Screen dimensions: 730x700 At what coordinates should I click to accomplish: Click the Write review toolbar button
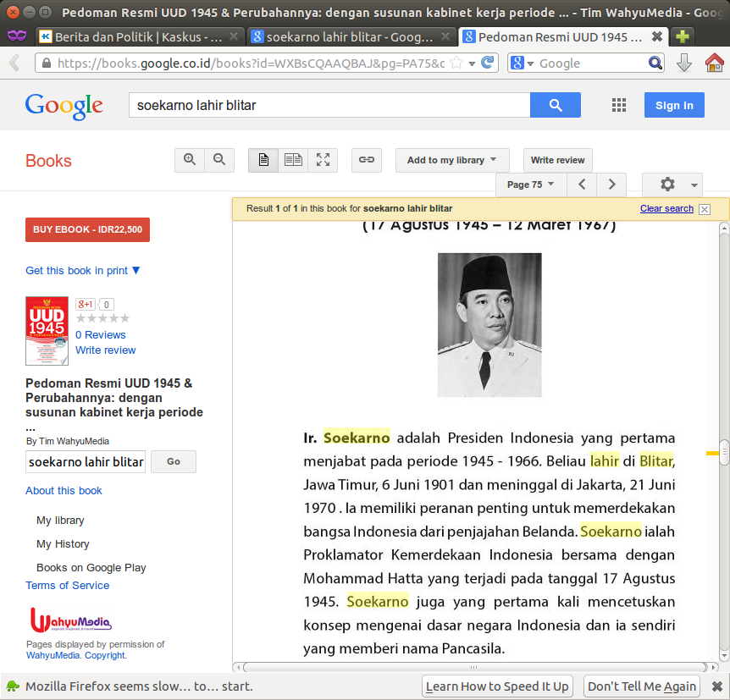558,160
